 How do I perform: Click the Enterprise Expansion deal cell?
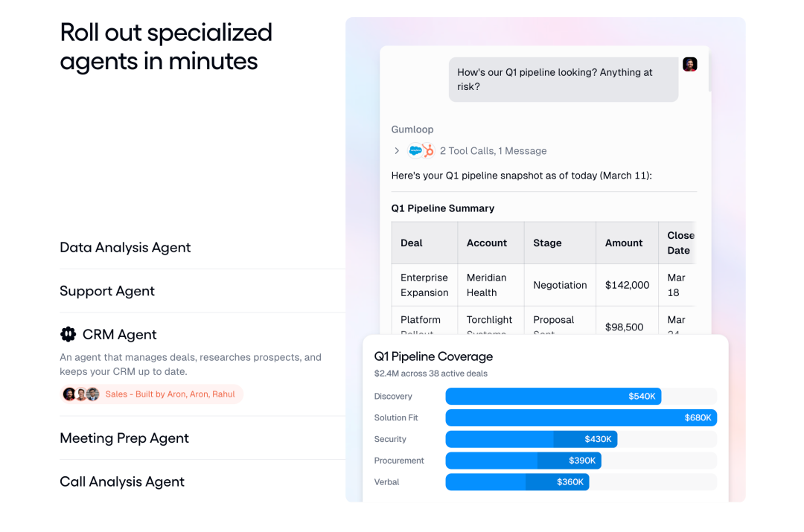point(424,285)
